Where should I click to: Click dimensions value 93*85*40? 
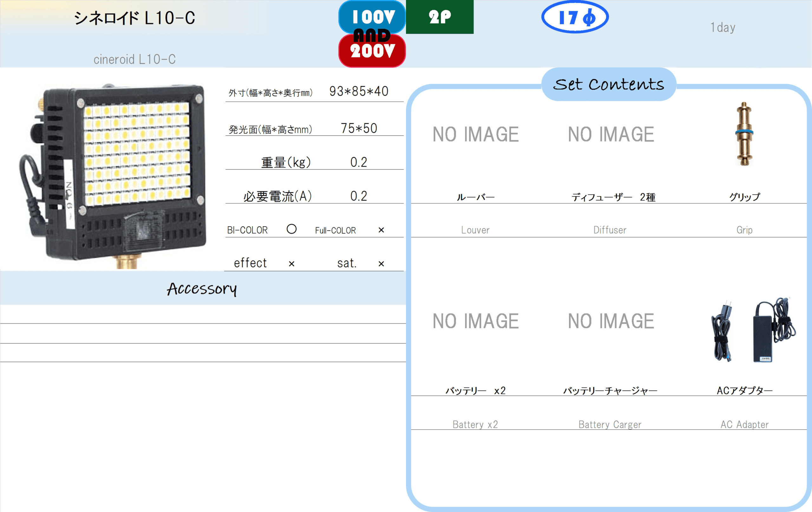pyautogui.click(x=359, y=91)
